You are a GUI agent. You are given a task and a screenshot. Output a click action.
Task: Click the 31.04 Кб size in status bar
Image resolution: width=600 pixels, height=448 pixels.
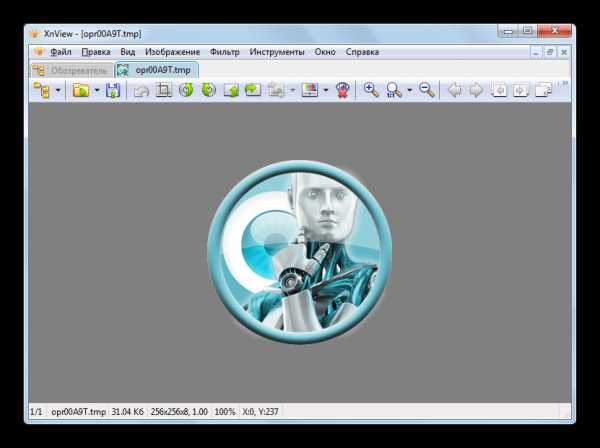coord(127,412)
